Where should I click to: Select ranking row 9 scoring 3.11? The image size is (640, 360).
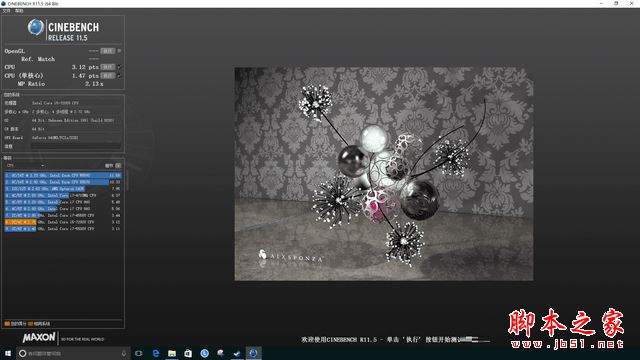[63, 229]
